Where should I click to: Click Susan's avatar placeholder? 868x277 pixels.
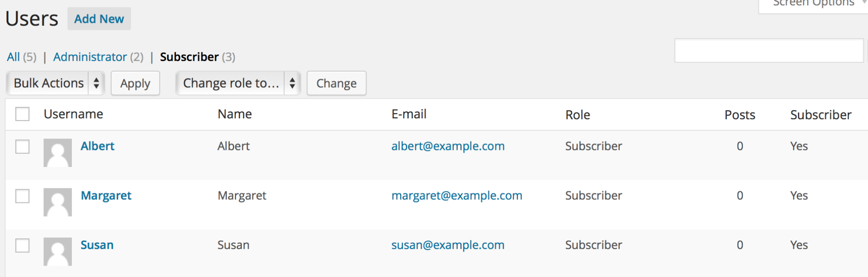[57, 252]
